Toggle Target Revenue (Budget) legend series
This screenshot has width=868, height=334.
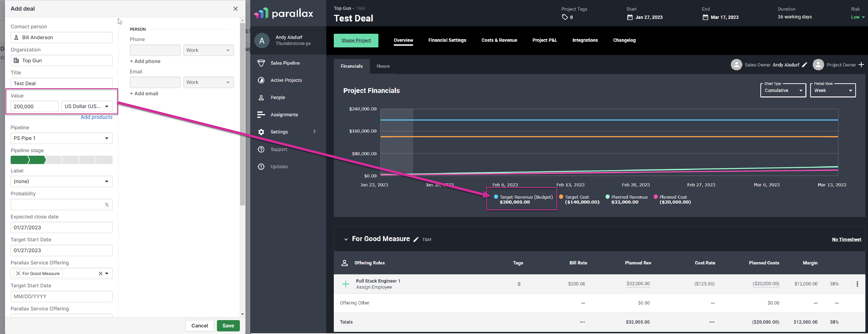(x=523, y=199)
